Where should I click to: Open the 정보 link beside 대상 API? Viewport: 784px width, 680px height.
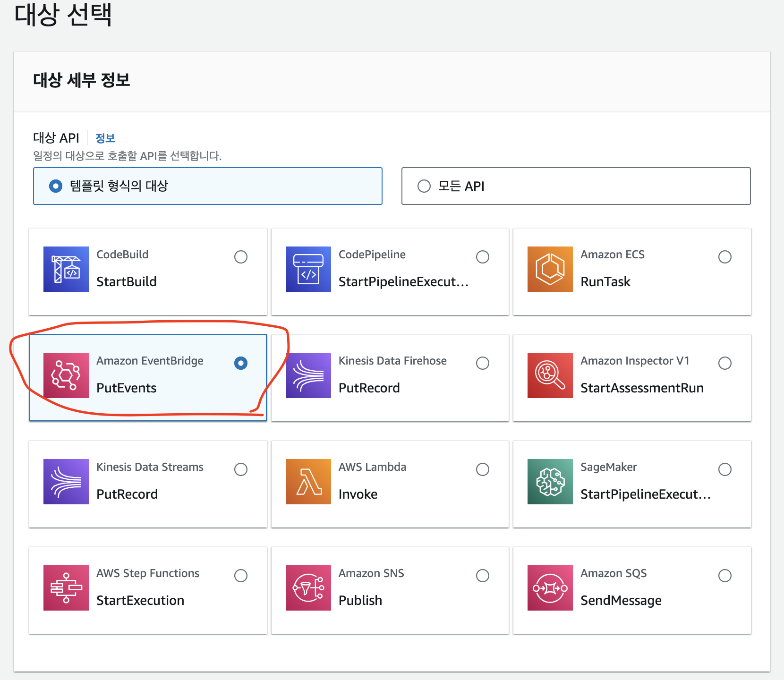(105, 138)
